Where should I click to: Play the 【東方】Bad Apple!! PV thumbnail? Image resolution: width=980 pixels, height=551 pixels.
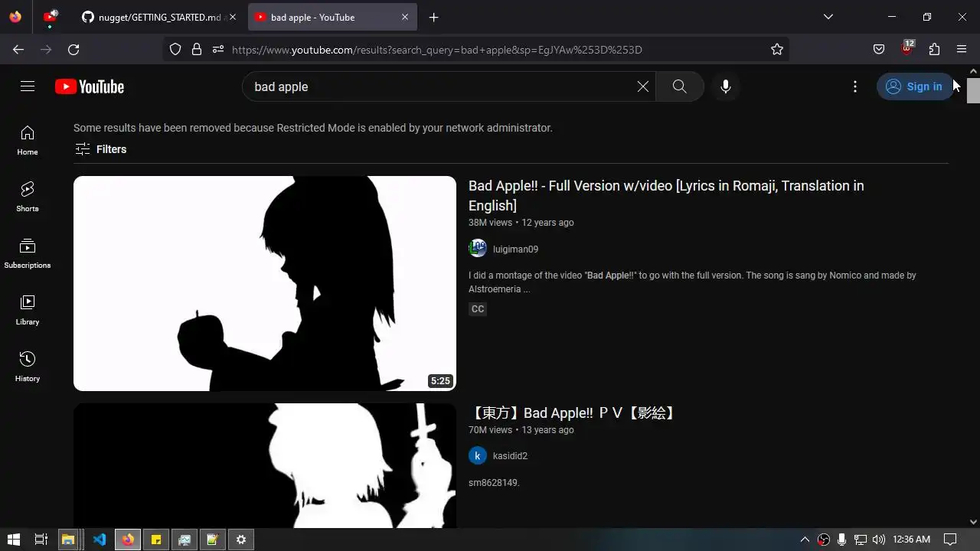click(265, 465)
